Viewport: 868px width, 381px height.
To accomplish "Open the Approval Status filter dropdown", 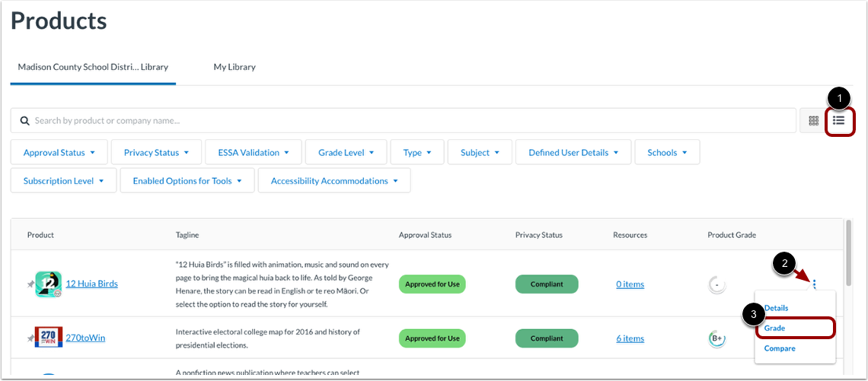I will click(x=59, y=152).
